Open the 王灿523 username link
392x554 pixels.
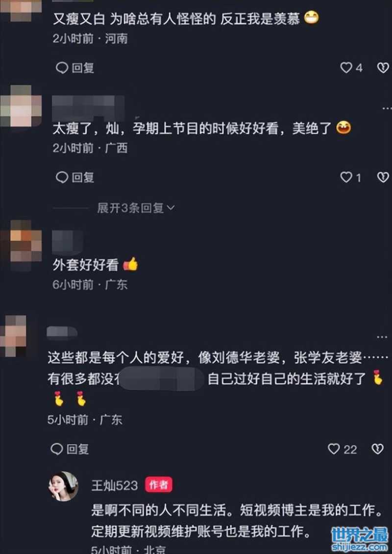(115, 485)
